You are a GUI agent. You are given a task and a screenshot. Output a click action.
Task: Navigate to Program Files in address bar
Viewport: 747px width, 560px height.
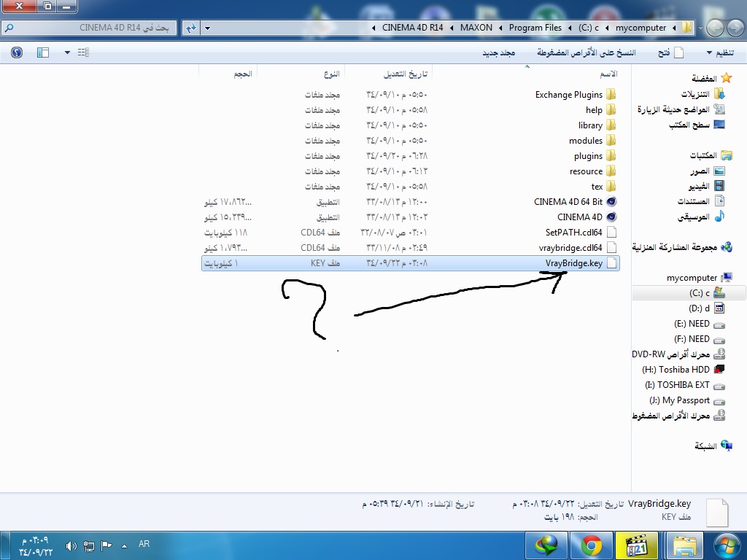535,28
